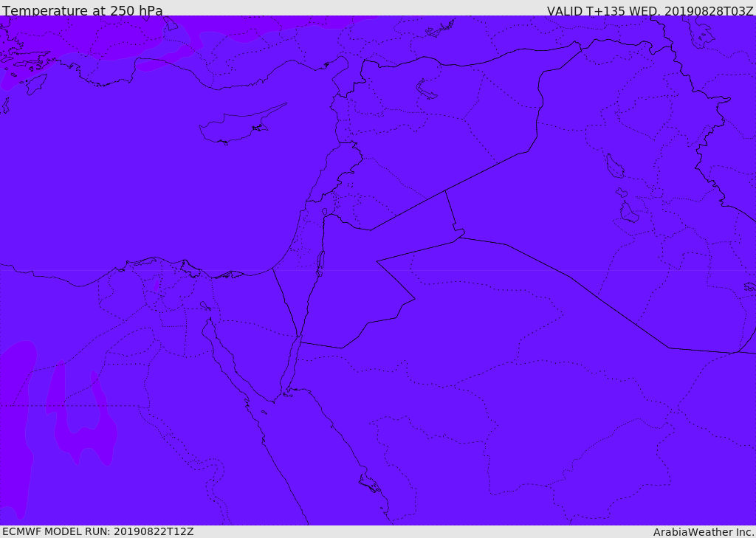This screenshot has height=538, width=756.
Task: Click the 'ArabiaWeather Inc' credit text
Action: pos(703,532)
